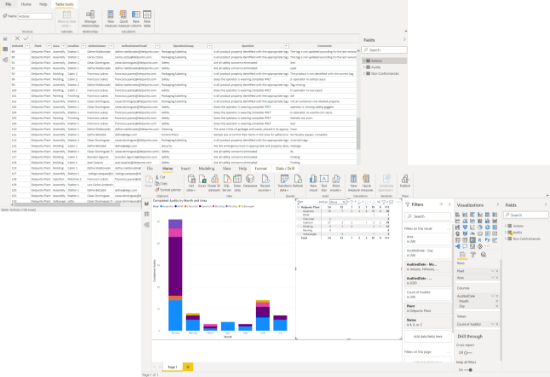Click the filter funnel icon on matrix header
The image size is (550, 377).
coord(384,202)
